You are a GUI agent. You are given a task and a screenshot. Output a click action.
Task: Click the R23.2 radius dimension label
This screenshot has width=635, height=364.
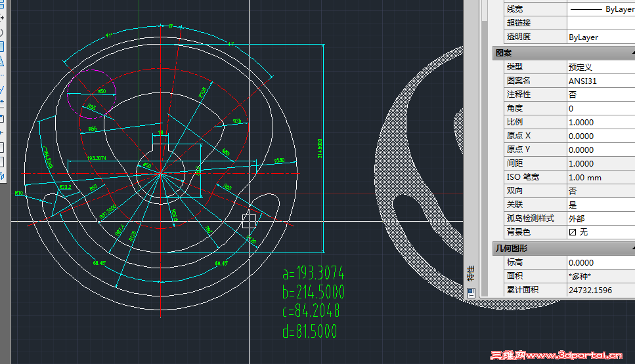(65, 187)
